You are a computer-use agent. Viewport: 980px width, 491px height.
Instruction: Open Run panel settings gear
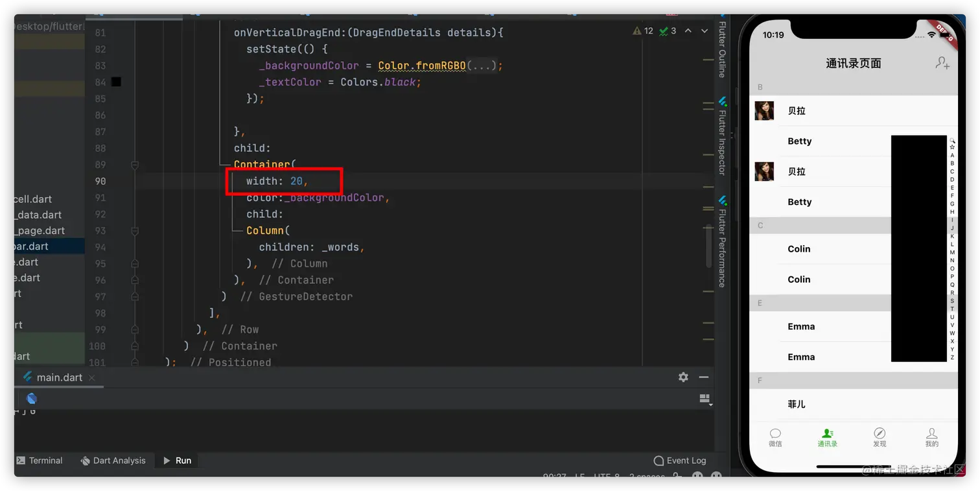point(683,377)
